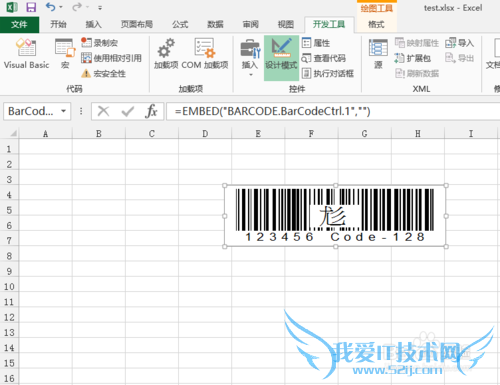Viewport: 500px width, 385px height.
Task: Click Map Properties (映射属性)
Action: tap(417, 43)
